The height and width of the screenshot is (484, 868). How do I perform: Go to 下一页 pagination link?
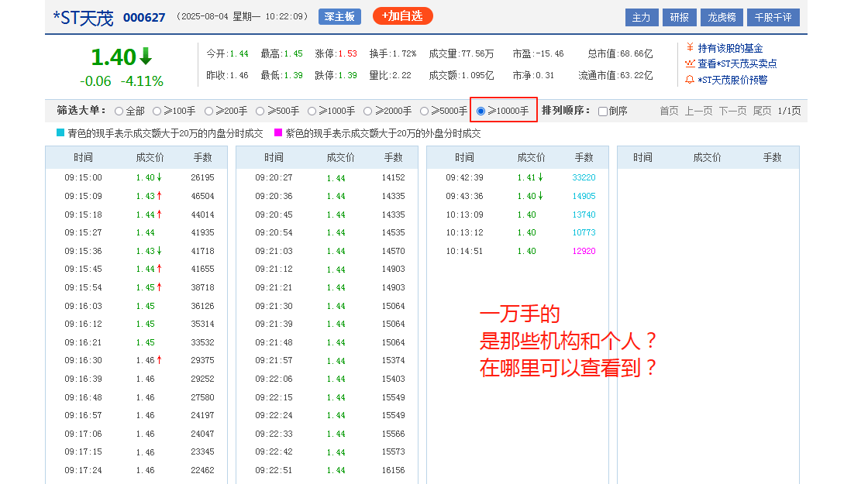(732, 111)
